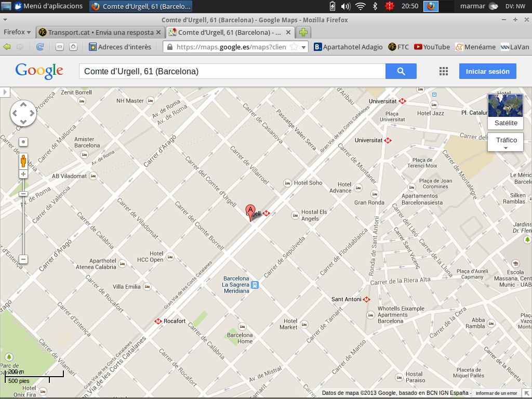Click the NH Master hotel icon
532x399 pixels.
150,100
